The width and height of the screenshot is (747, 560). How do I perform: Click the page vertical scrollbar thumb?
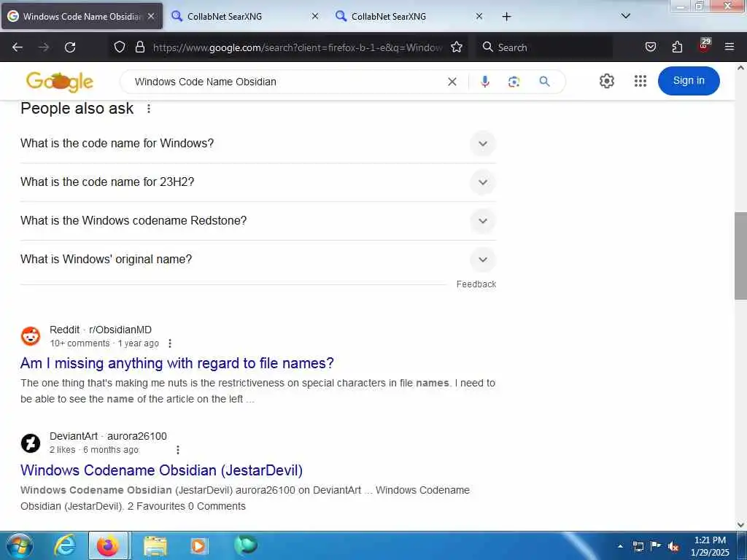click(x=740, y=256)
